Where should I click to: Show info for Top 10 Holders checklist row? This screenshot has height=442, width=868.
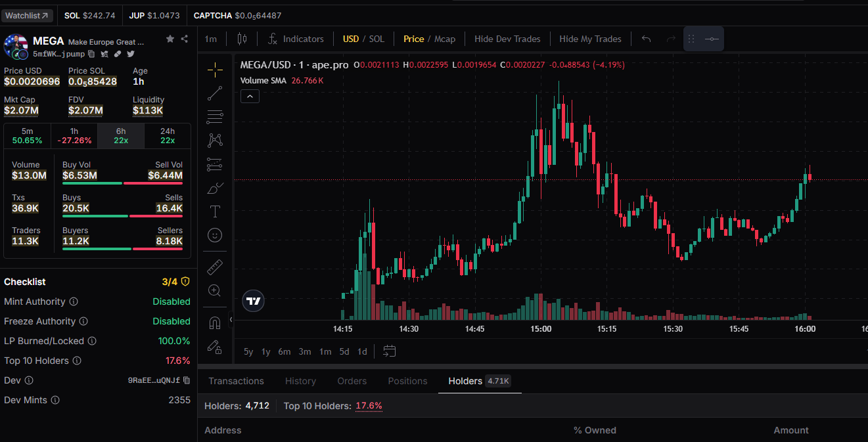pyautogui.click(x=77, y=361)
